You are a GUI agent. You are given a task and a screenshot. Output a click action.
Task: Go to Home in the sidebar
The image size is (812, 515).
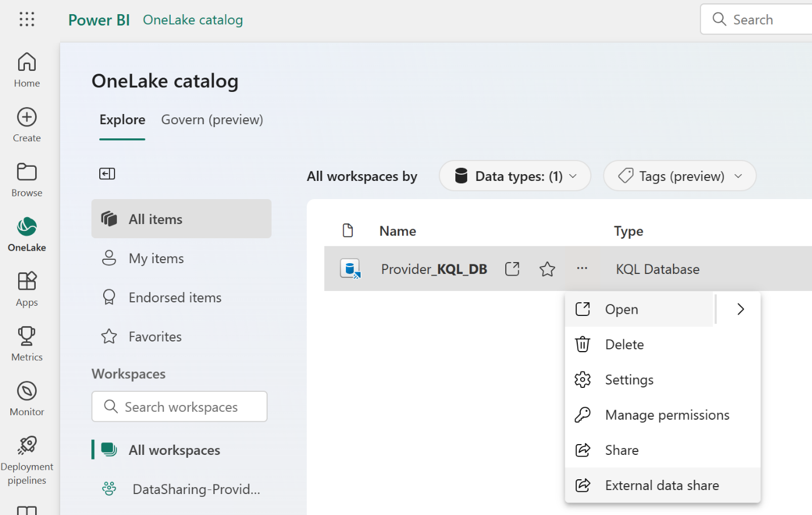click(x=27, y=70)
